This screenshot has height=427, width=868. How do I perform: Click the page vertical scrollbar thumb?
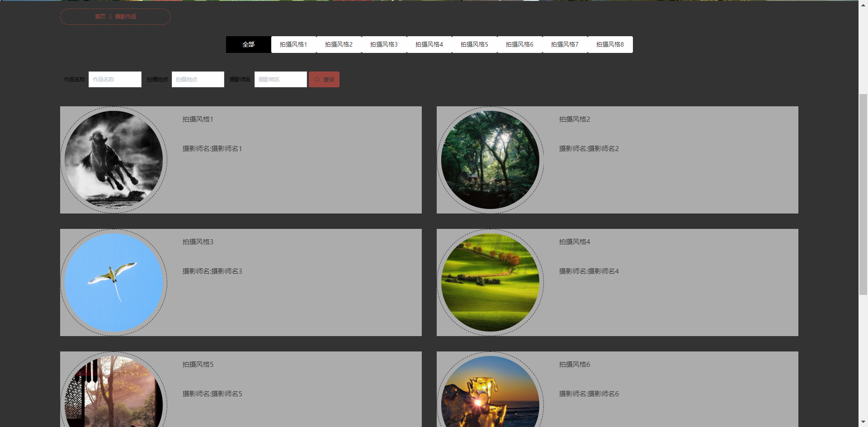(863, 195)
